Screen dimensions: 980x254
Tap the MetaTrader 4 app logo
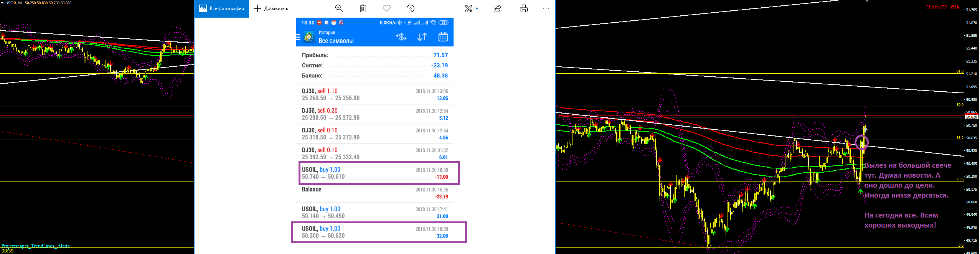tap(309, 37)
